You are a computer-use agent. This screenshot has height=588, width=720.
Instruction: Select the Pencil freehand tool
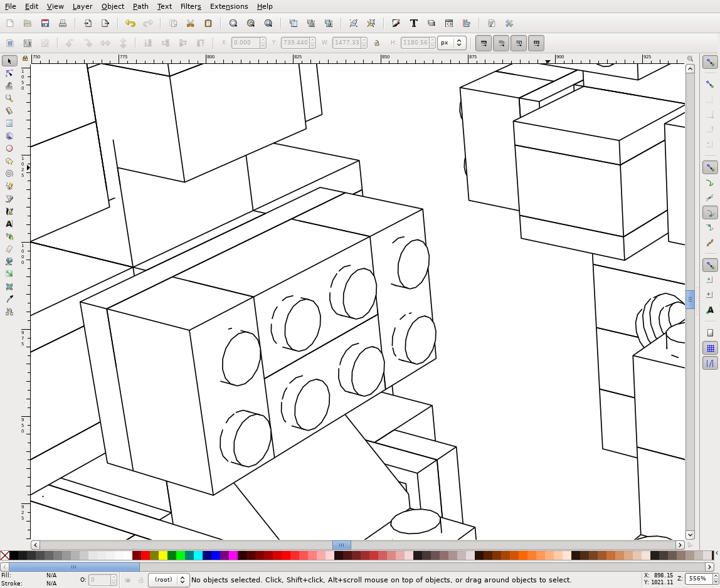[9, 186]
